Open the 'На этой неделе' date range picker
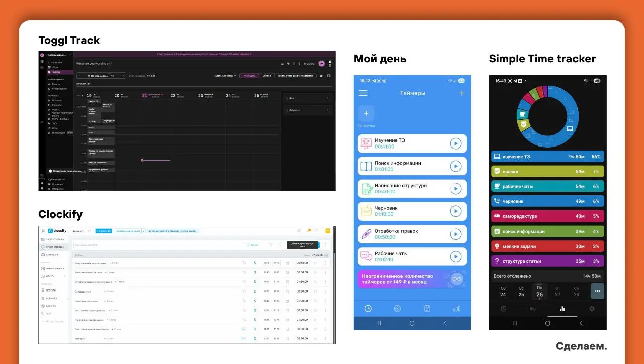 (x=102, y=76)
